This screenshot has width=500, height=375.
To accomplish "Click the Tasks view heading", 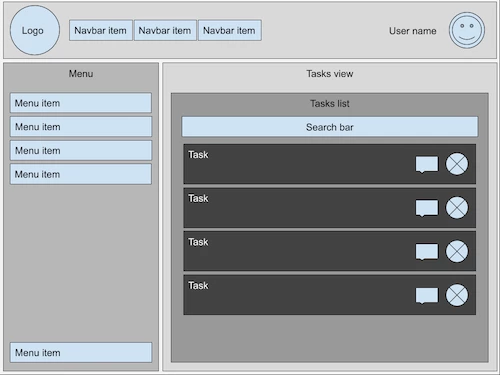I will (330, 74).
